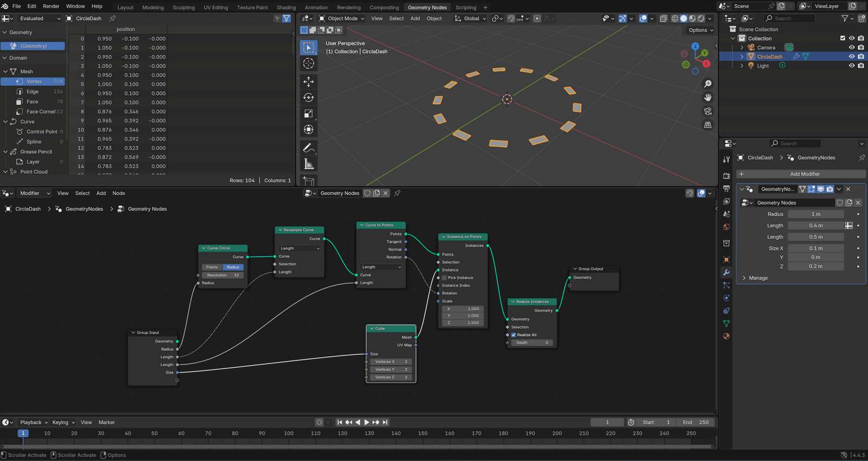868x461 pixels.
Task: Open the Object properties tab
Action: pos(726,260)
